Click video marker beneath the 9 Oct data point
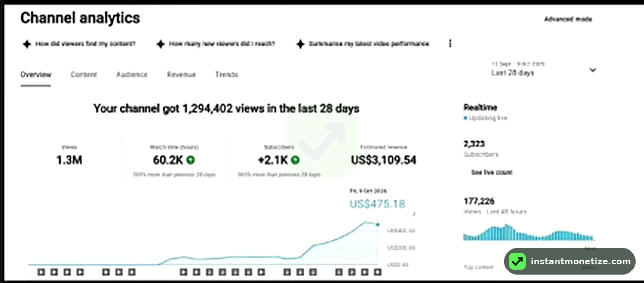The image size is (644, 283). click(377, 272)
